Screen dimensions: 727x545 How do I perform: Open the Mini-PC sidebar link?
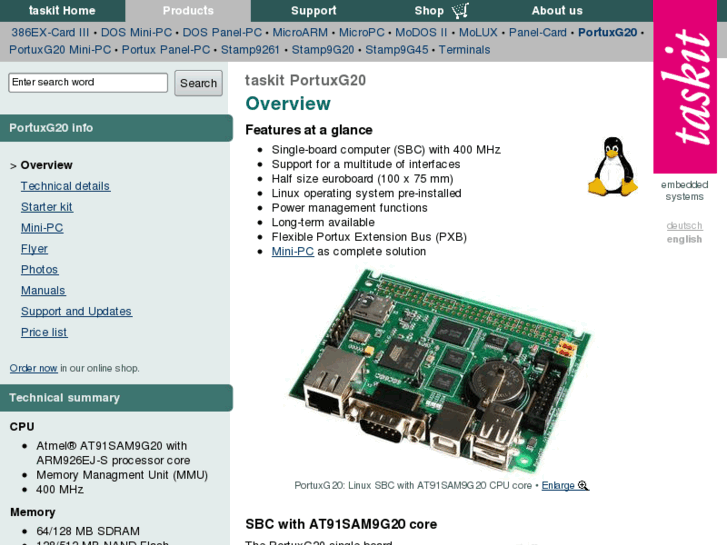(x=42, y=228)
